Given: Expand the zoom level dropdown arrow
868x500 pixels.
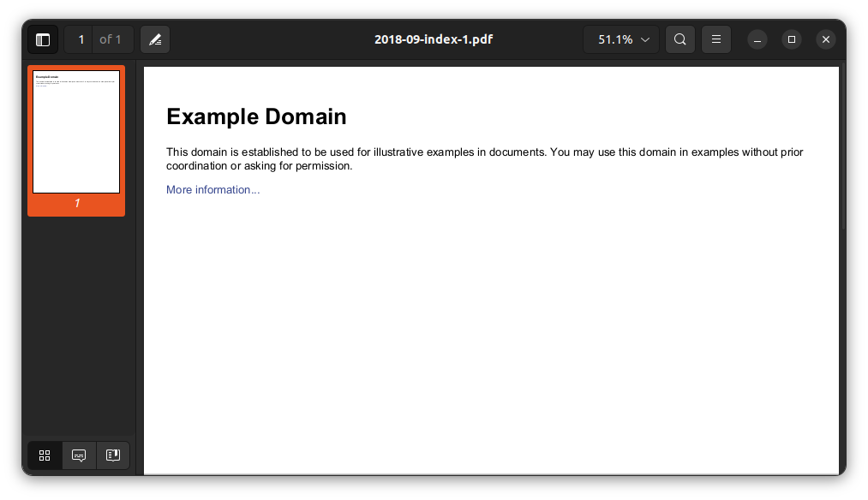Looking at the screenshot, I should (645, 39).
